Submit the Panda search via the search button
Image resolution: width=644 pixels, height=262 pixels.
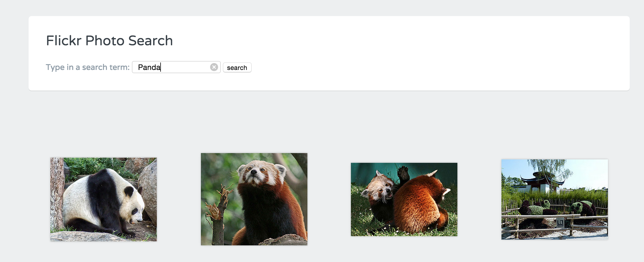coord(237,67)
